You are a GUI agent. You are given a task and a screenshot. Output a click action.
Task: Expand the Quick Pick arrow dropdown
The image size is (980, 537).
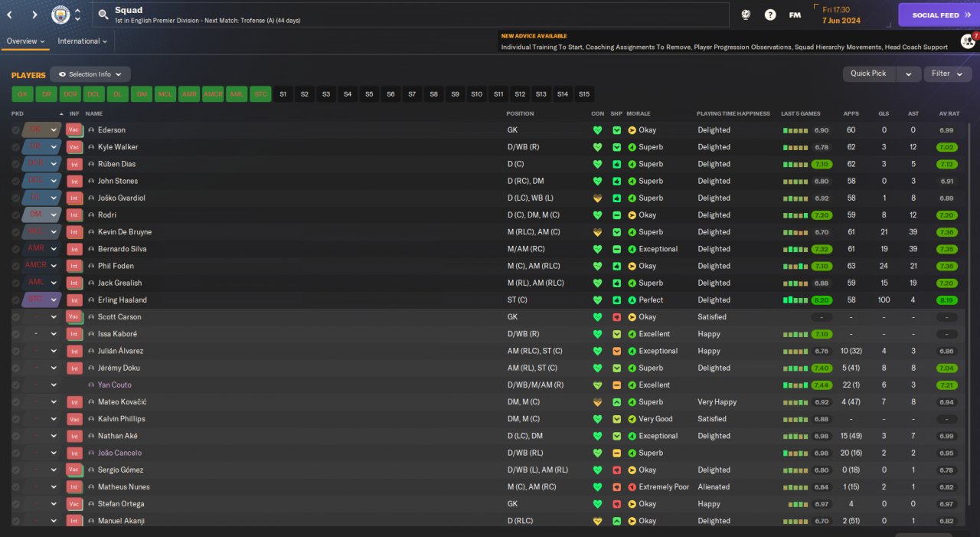coord(908,74)
